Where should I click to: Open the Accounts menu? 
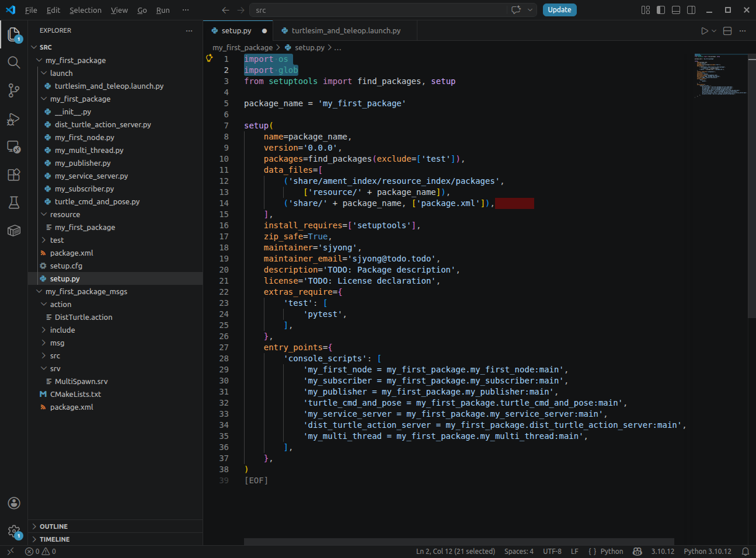pyautogui.click(x=14, y=503)
